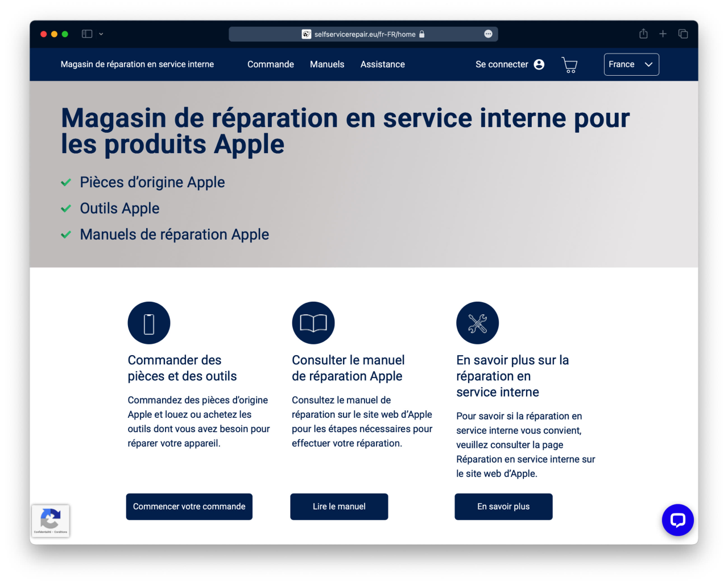Image resolution: width=728 pixels, height=584 pixels.
Task: Go to Manuels in navigation
Action: 327,64
